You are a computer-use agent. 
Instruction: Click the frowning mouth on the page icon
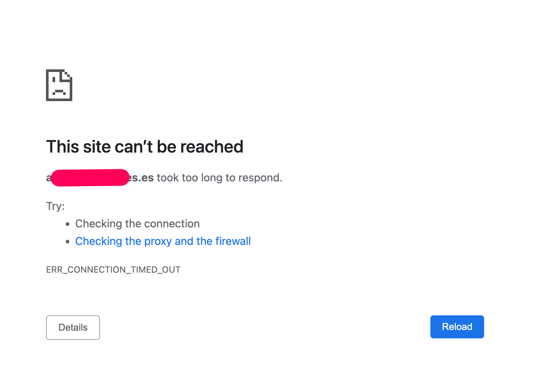pos(59,93)
